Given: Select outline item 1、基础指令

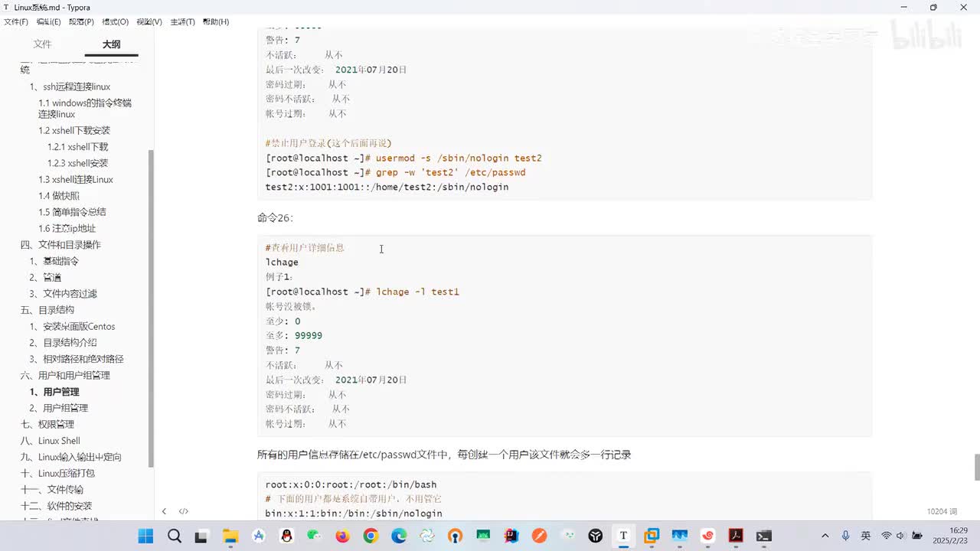Looking at the screenshot, I should tap(54, 261).
